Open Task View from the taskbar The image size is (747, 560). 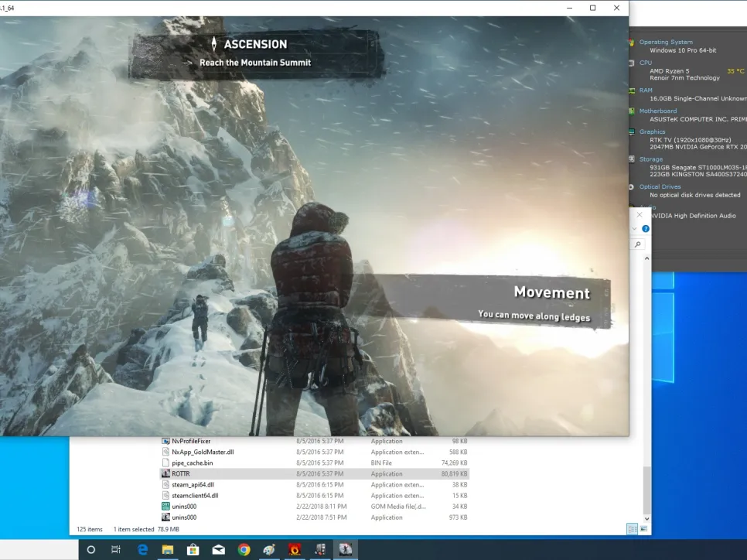point(116,549)
